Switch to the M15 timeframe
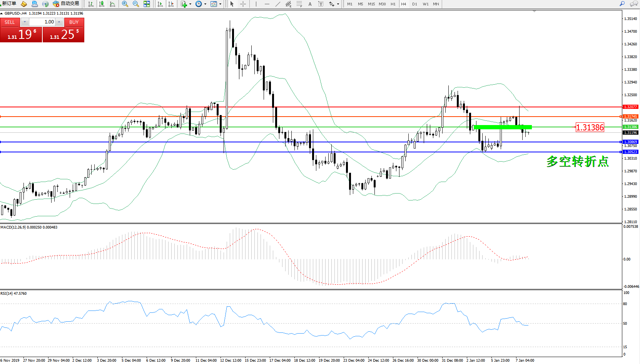Viewport: 640px width, 364px height. coord(371,4)
